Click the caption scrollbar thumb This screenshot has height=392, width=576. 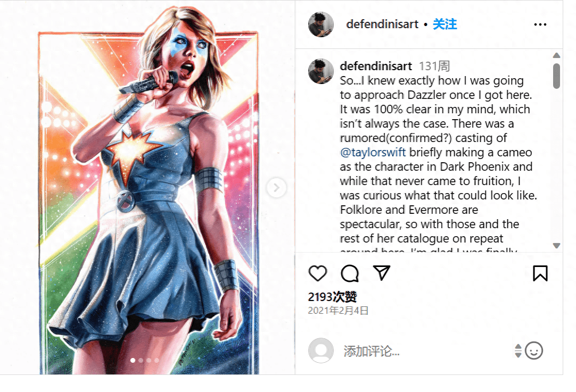point(556,76)
